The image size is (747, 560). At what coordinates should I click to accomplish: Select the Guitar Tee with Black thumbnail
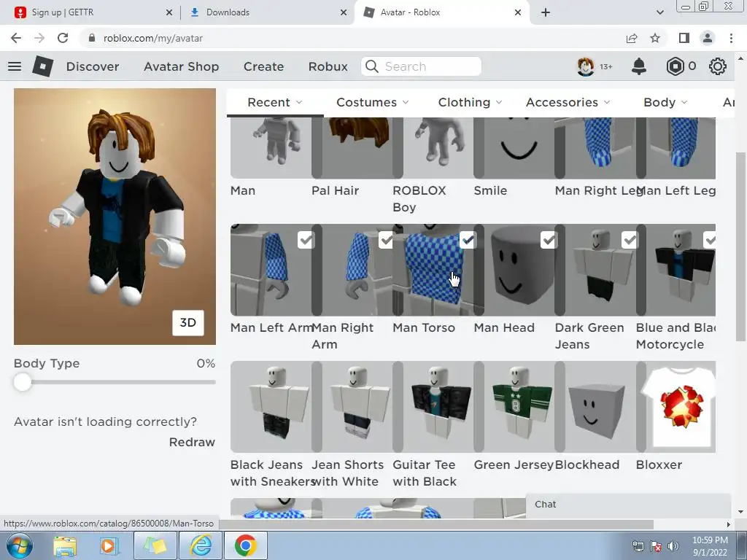(x=433, y=407)
